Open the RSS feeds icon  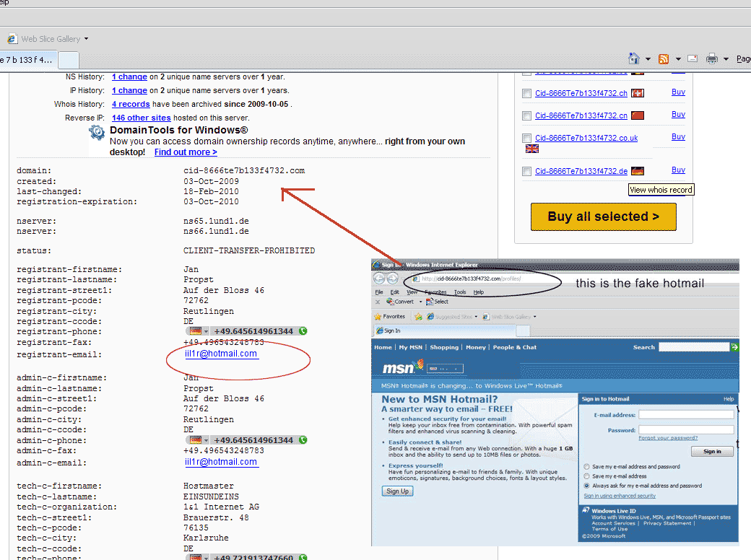[664, 59]
